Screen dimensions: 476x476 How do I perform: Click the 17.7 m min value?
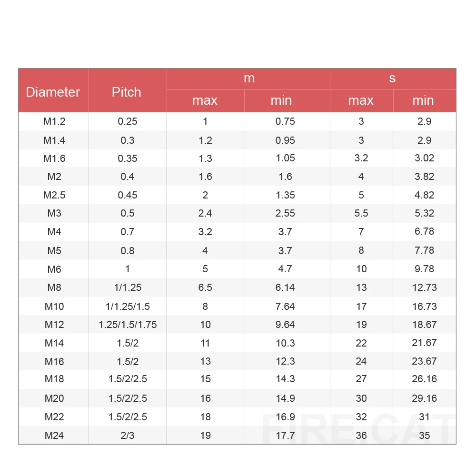click(285, 435)
